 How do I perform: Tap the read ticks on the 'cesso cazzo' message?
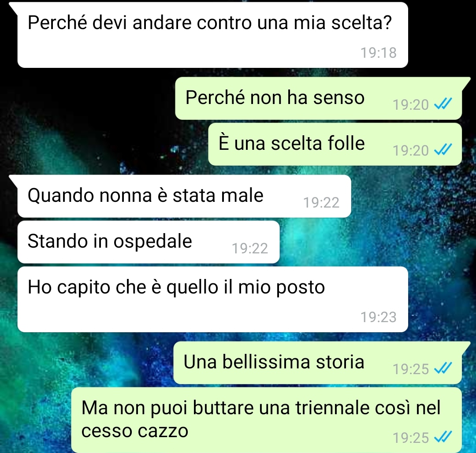click(x=443, y=437)
